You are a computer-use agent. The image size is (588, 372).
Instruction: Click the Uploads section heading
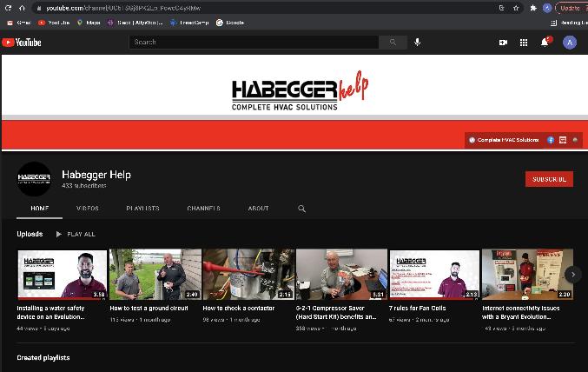(x=30, y=234)
